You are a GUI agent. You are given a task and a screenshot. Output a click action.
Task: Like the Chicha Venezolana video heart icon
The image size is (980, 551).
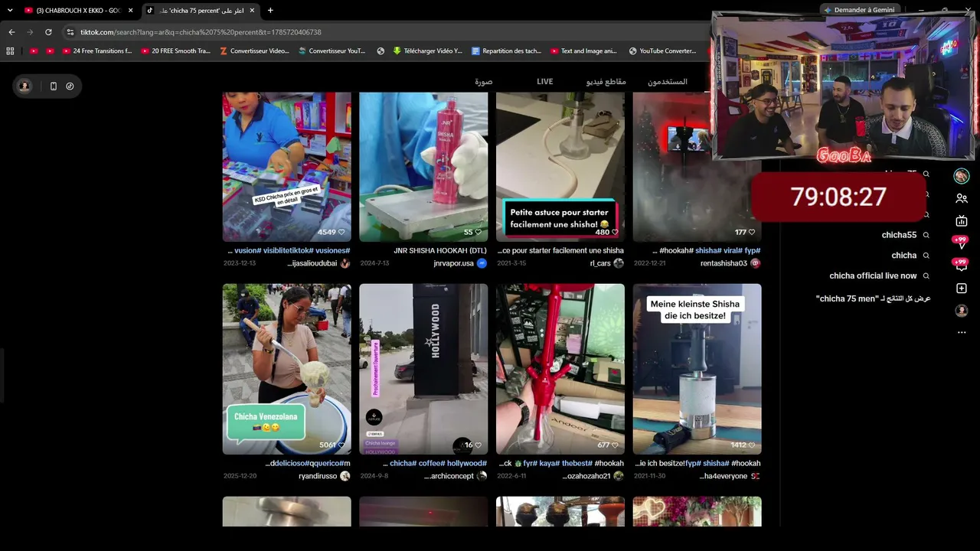coord(341,445)
